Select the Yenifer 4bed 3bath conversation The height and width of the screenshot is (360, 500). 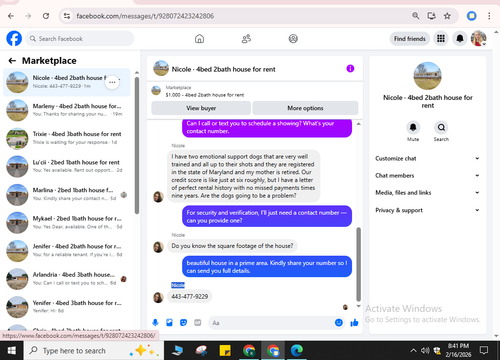pos(67,307)
